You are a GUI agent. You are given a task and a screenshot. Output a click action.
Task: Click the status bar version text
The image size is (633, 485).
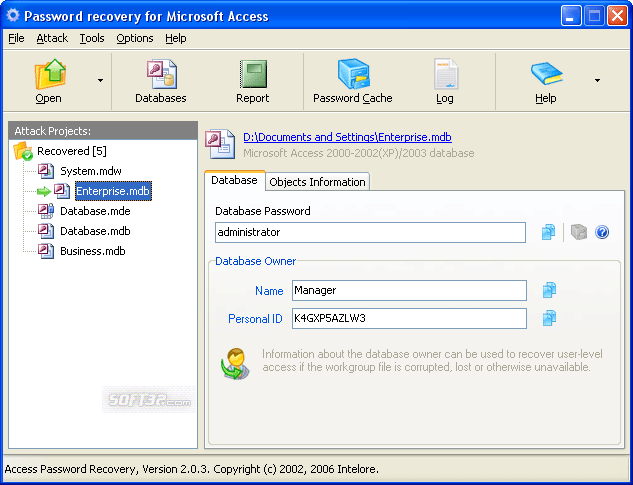(192, 469)
